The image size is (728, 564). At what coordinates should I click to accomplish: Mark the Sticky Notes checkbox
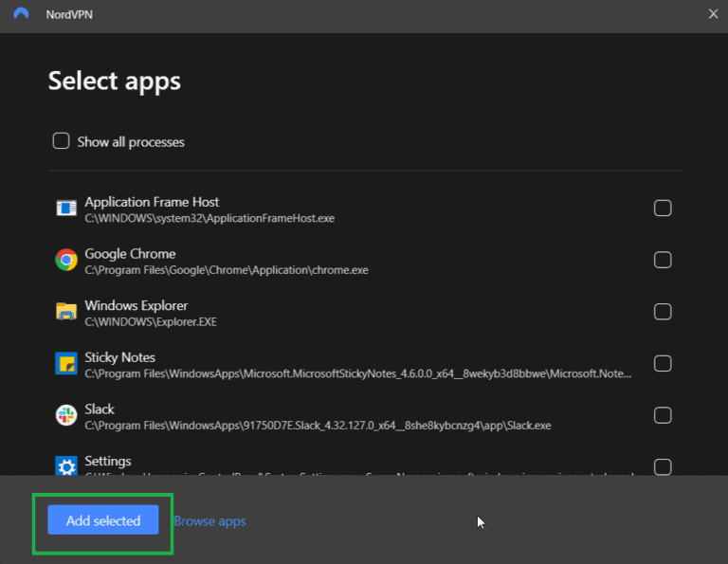click(x=663, y=364)
